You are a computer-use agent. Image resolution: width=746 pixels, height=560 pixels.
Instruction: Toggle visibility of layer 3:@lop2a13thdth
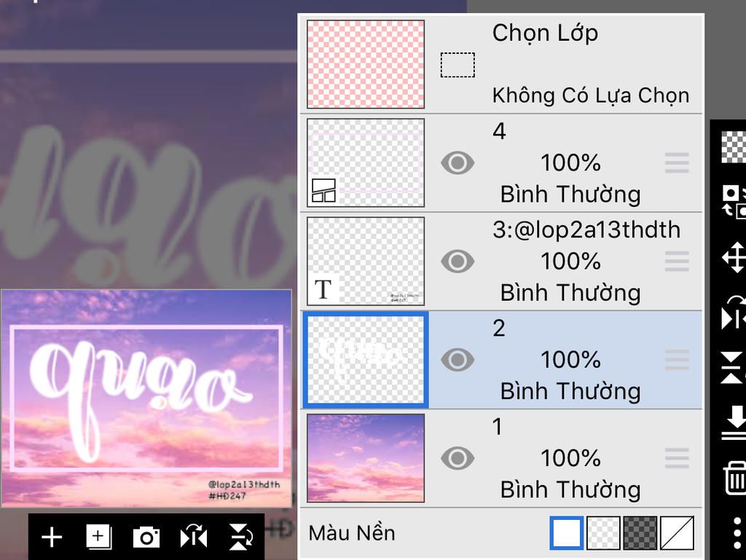[x=458, y=261]
